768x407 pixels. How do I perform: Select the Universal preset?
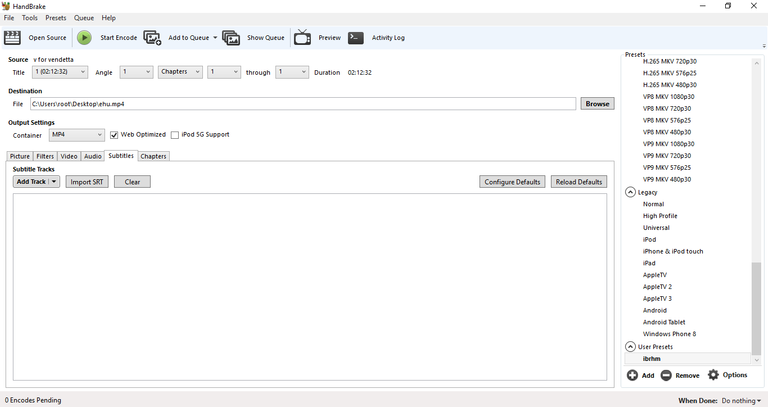point(656,228)
